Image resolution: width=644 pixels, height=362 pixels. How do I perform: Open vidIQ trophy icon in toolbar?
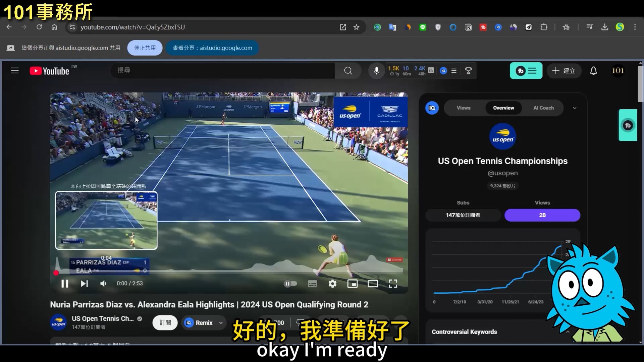coord(469,71)
